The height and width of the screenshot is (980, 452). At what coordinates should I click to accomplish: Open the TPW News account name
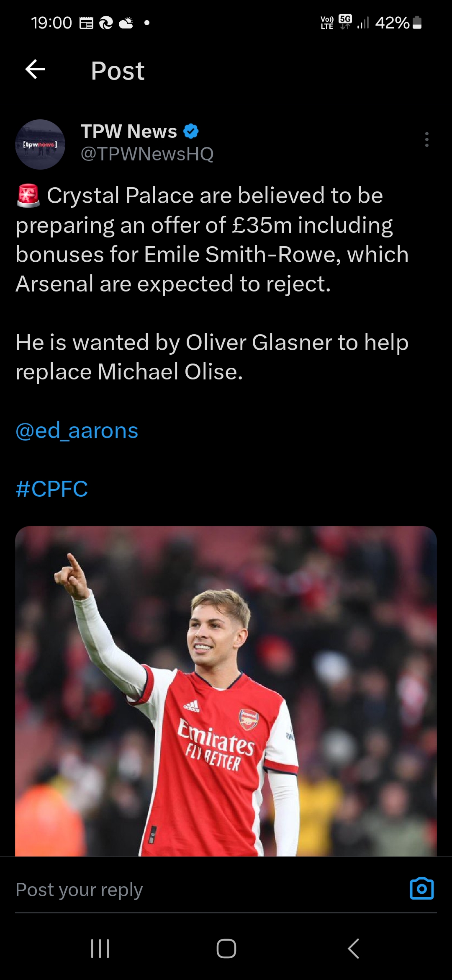(x=128, y=132)
